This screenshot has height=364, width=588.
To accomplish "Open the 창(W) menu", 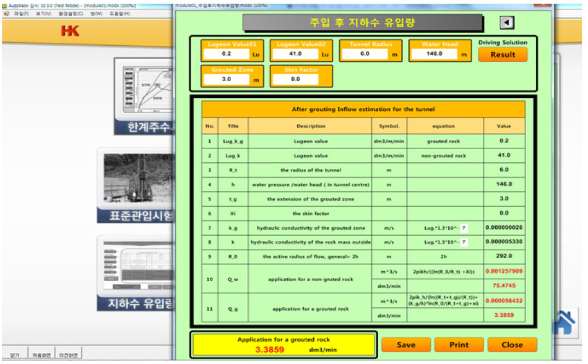I will pos(97,14).
